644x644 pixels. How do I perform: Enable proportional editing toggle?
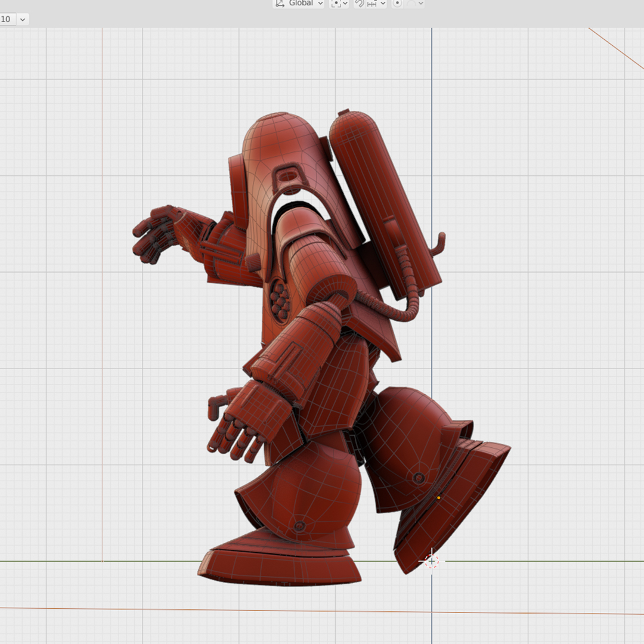pos(397,4)
